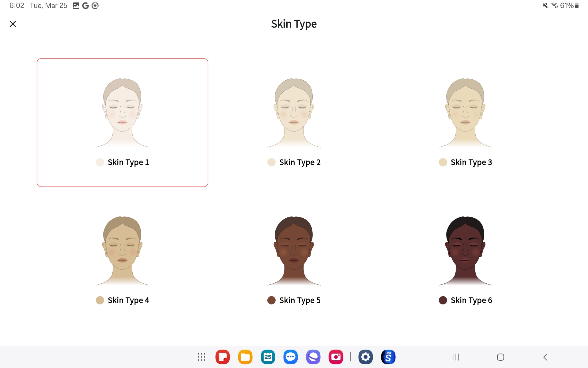The width and height of the screenshot is (588, 368).
Task: Tap the 'Skin Type 5' label
Action: [300, 300]
